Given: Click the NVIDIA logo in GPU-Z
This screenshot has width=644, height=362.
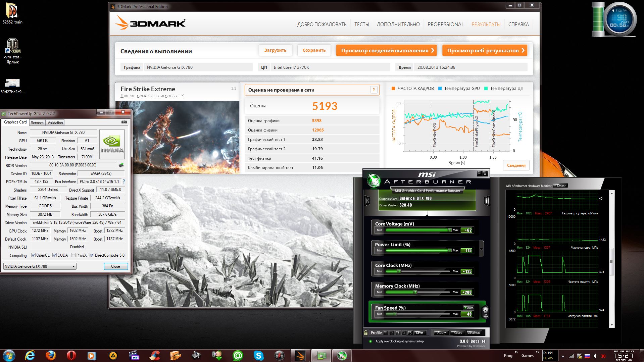Looking at the screenshot, I should pos(112,144).
